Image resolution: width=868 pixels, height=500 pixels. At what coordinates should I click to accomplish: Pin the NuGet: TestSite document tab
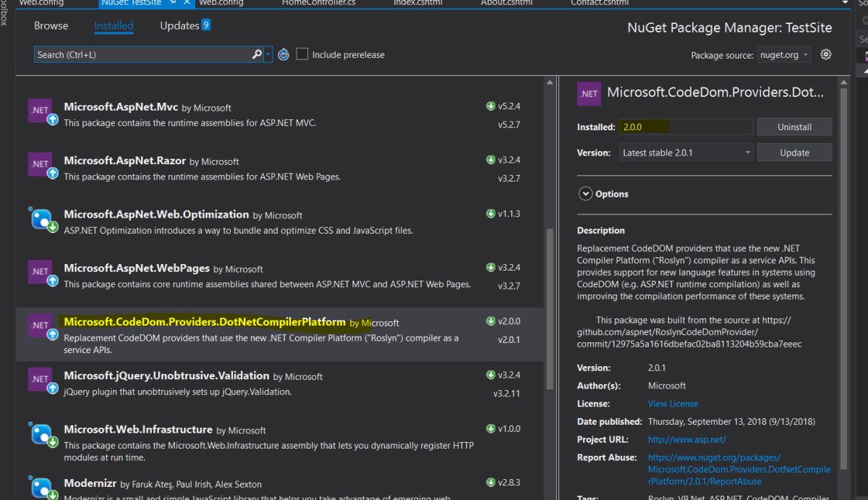174,3
